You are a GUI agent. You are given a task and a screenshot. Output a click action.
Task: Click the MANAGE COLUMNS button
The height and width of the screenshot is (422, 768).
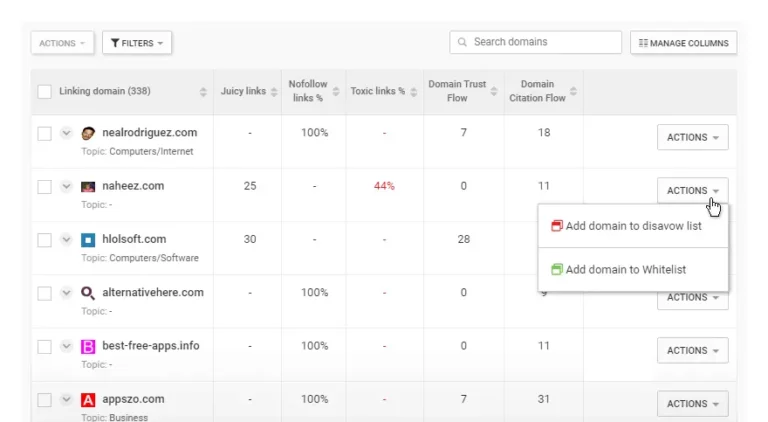tap(683, 43)
